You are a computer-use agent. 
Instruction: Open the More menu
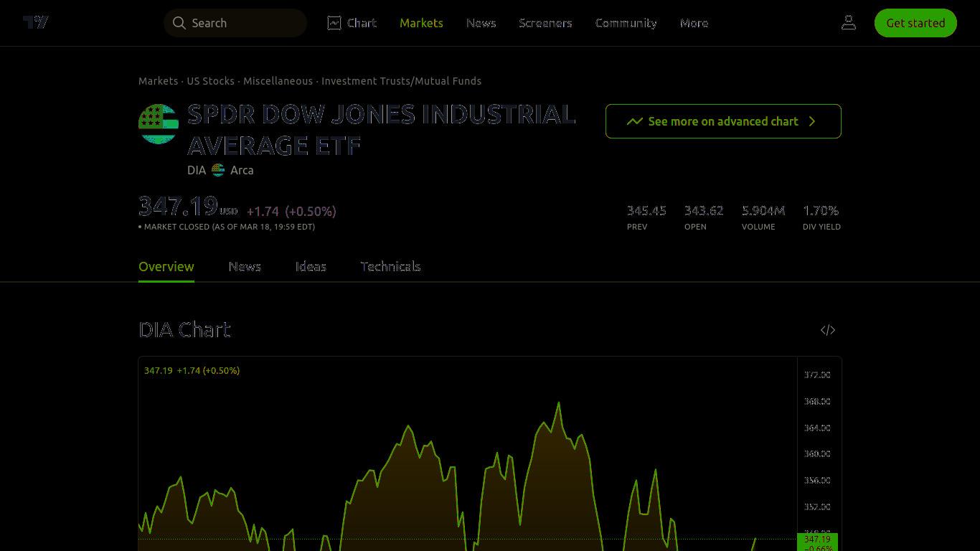click(x=694, y=23)
